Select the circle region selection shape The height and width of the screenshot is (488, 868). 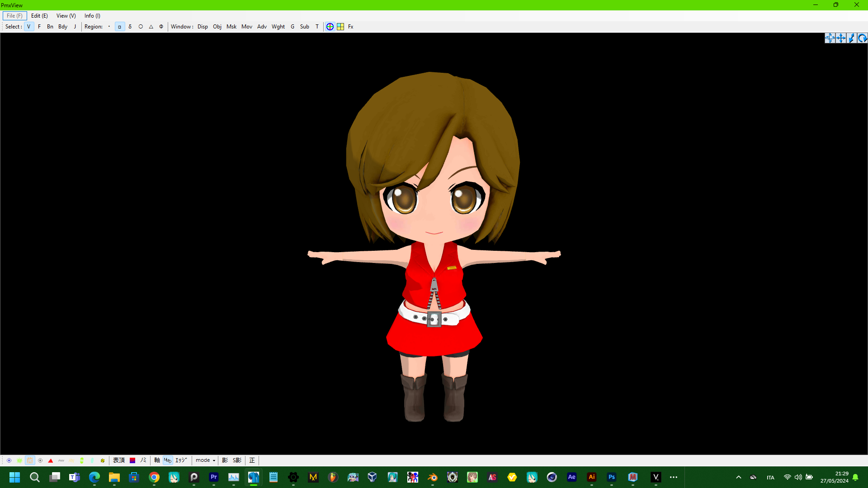point(141,27)
